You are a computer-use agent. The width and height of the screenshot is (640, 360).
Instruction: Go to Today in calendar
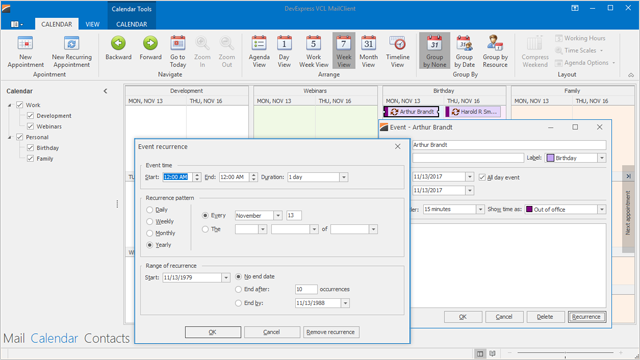[178, 51]
